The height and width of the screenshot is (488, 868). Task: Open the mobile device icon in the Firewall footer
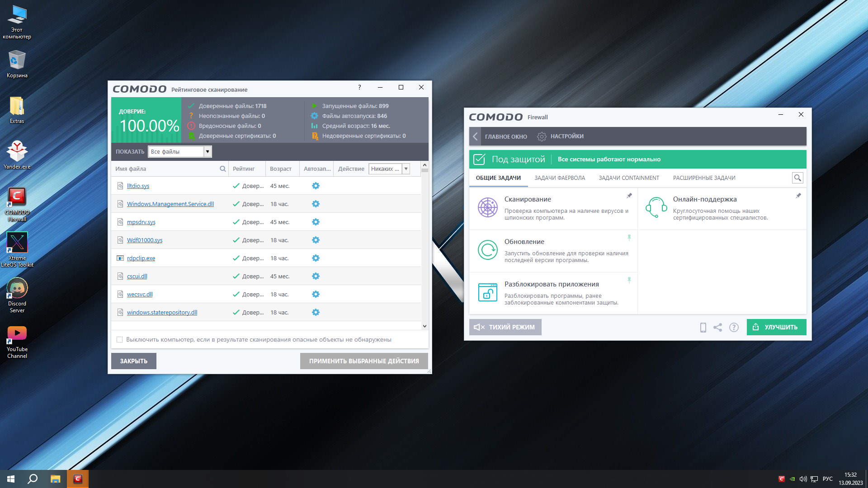coord(703,328)
